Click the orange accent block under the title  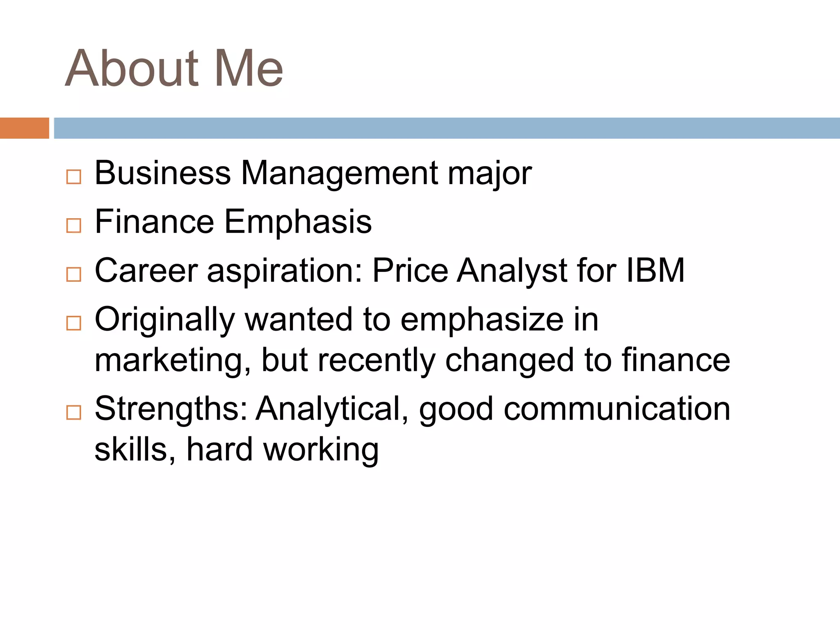coord(24,128)
